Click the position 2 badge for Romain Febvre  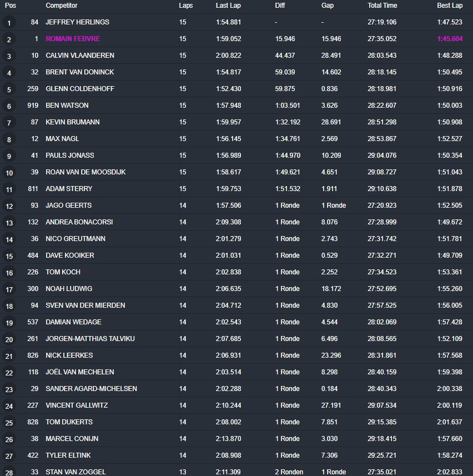click(x=9, y=39)
